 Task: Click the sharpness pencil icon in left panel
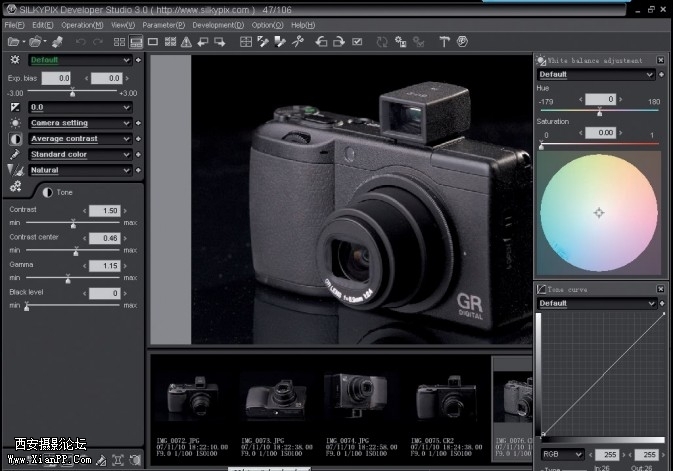(x=15, y=155)
